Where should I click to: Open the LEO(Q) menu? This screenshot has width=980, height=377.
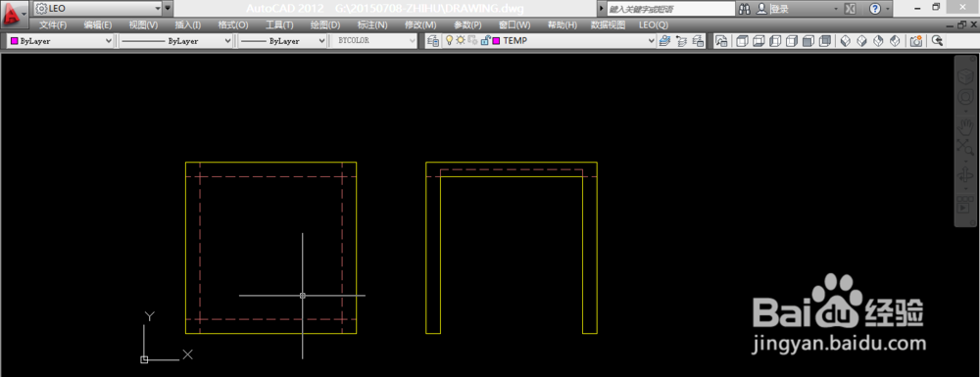(653, 24)
